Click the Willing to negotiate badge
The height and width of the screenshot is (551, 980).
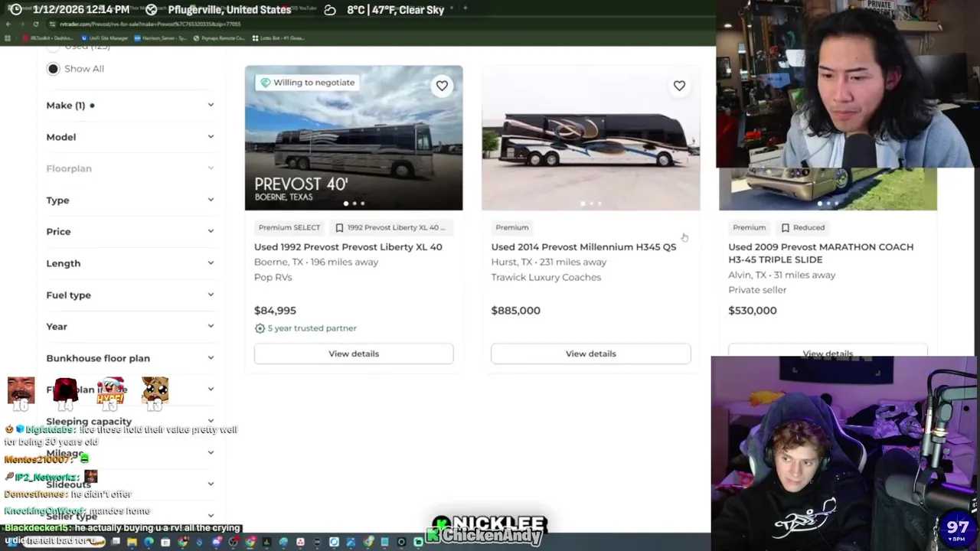[x=307, y=83]
